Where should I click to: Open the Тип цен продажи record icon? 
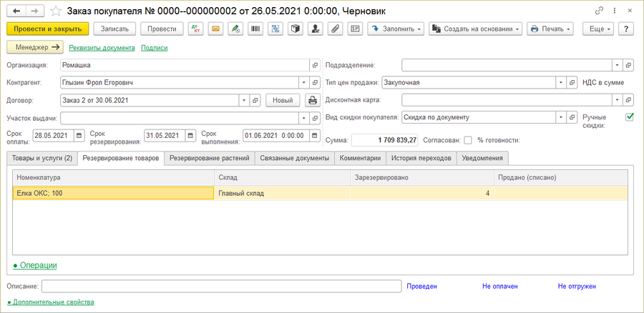click(571, 82)
